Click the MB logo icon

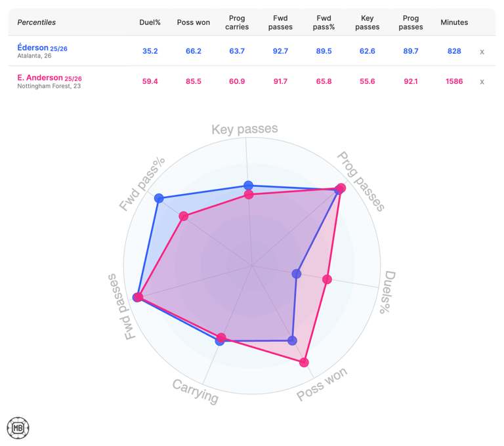click(x=18, y=428)
